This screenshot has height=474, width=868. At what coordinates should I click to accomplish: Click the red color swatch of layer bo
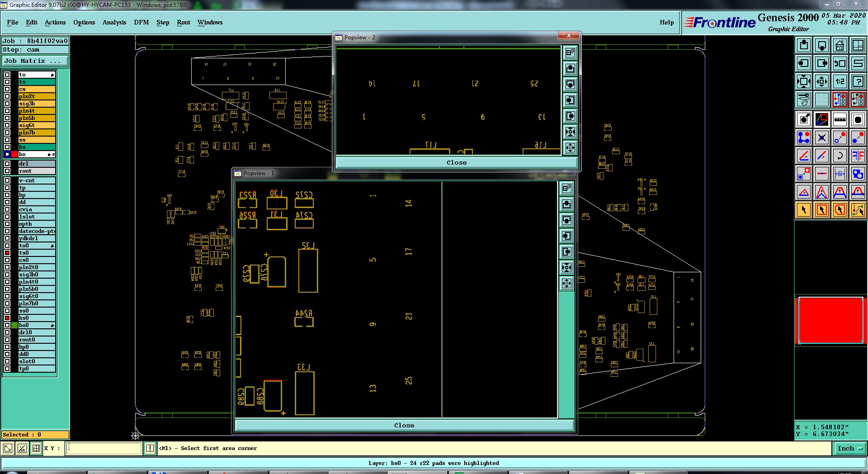click(14, 154)
